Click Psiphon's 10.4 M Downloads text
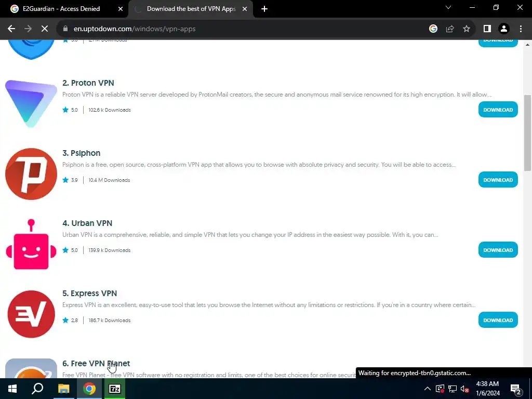This screenshot has height=399, width=532. pyautogui.click(x=109, y=180)
